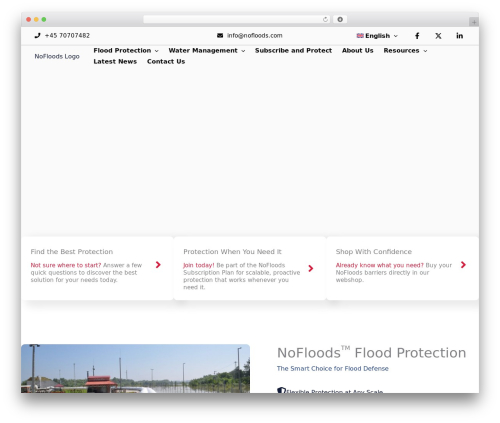The width and height of the screenshot is (500, 423).
Task: Expand the Water Management menu chevron
Action: 243,51
